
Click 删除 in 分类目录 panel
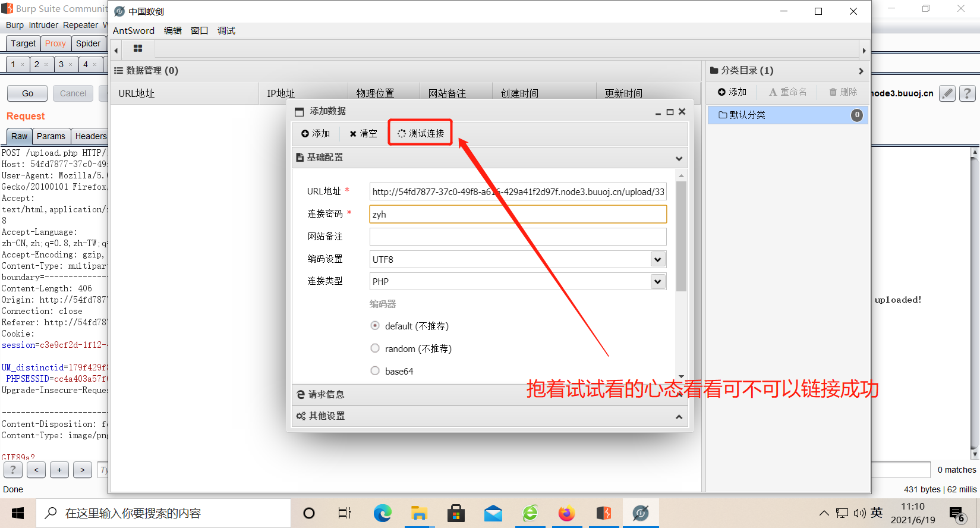[x=843, y=92]
